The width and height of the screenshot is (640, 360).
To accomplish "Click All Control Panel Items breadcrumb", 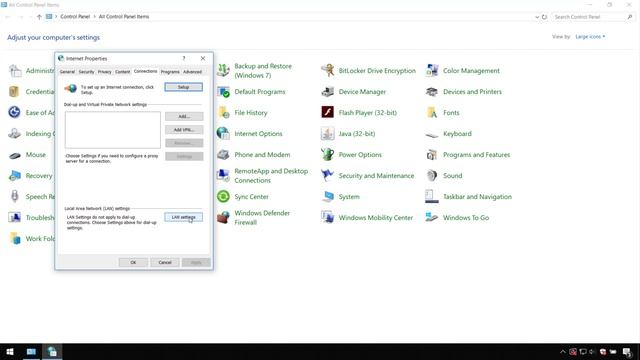I will pos(124,17).
